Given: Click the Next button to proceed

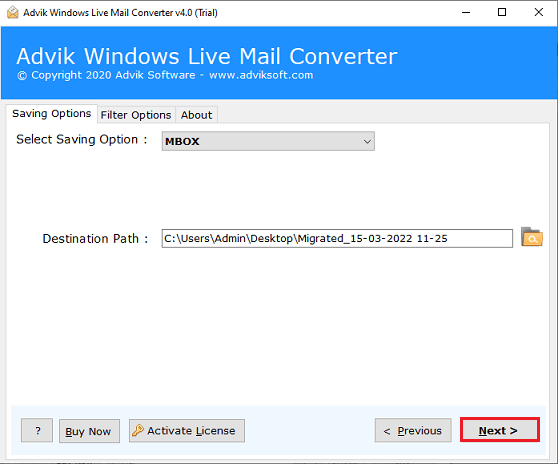Looking at the screenshot, I should tap(500, 430).
